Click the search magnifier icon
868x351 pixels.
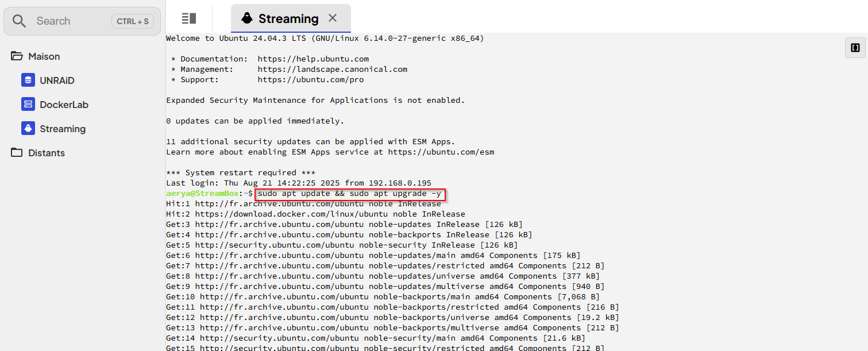(20, 21)
